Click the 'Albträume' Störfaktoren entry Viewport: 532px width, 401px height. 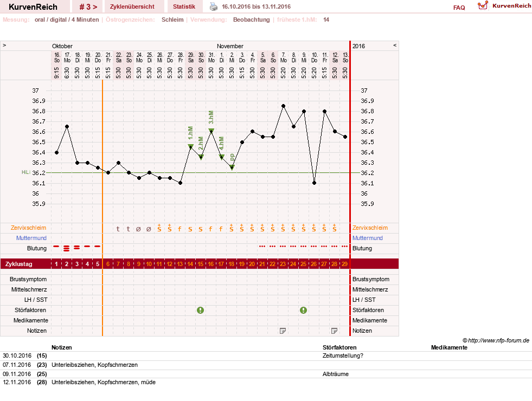pos(336,374)
